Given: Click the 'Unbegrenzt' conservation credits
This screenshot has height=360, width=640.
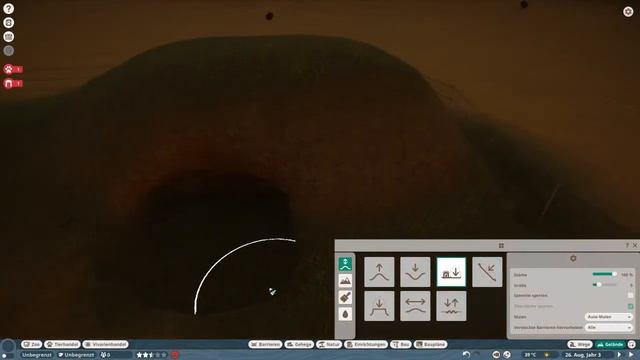Looking at the screenshot, I should (76, 355).
